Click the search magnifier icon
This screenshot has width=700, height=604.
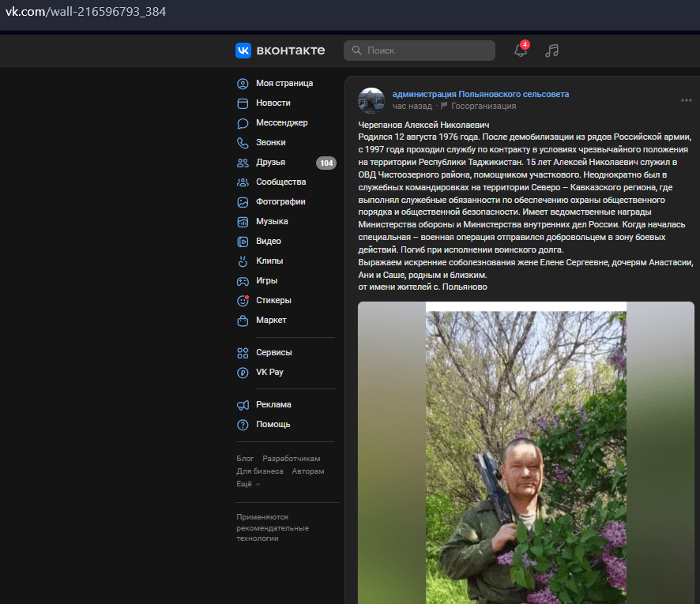[356, 51]
